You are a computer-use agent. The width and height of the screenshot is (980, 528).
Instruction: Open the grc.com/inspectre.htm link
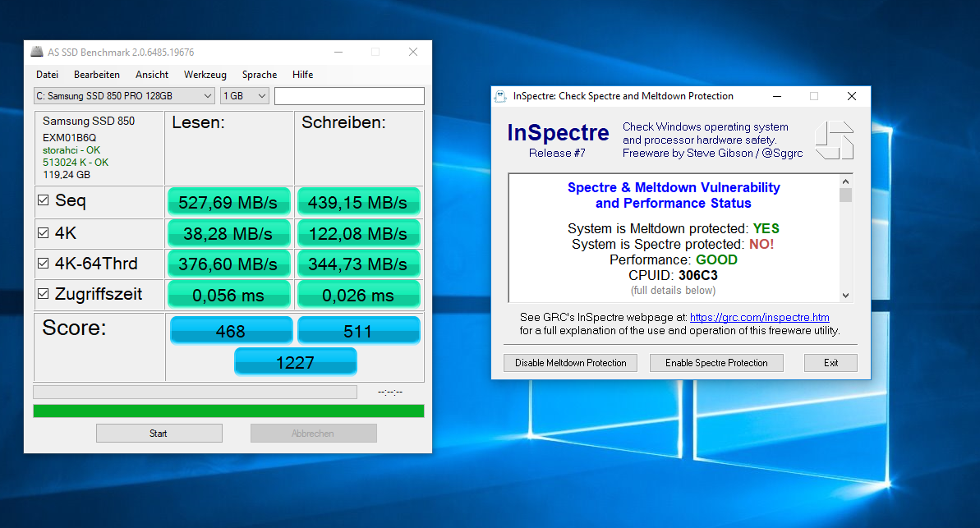tap(759, 318)
